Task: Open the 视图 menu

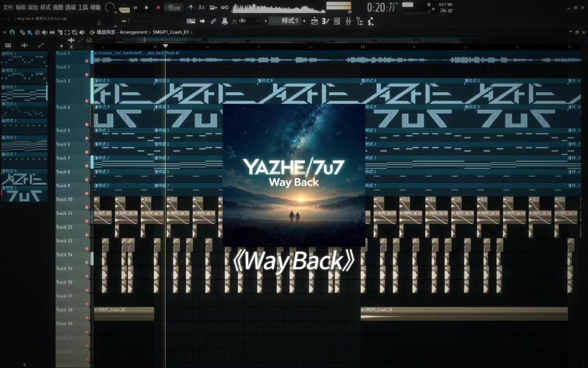Action: pos(58,7)
